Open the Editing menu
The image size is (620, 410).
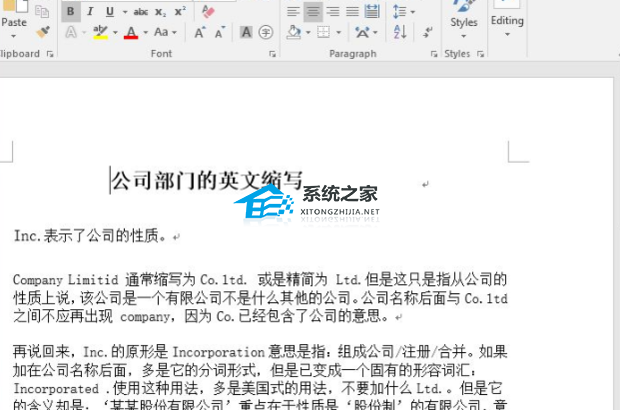click(507, 20)
